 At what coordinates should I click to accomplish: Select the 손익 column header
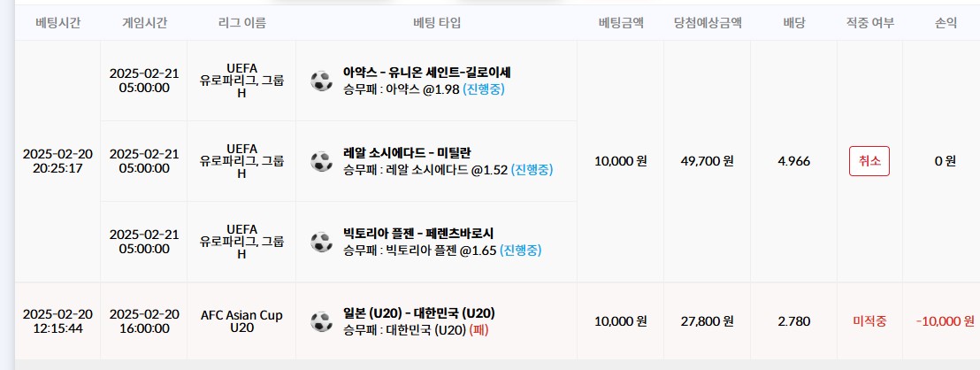click(x=946, y=23)
